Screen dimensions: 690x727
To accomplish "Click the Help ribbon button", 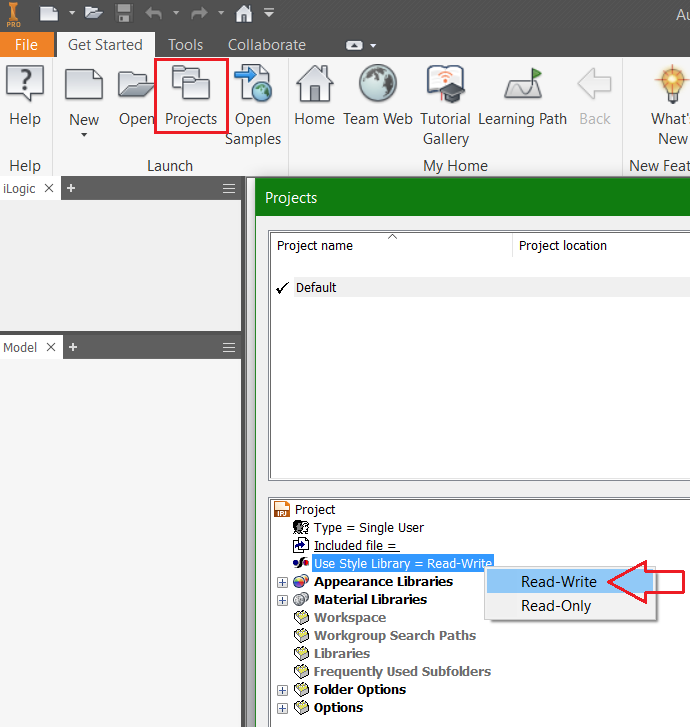I will click(25, 96).
